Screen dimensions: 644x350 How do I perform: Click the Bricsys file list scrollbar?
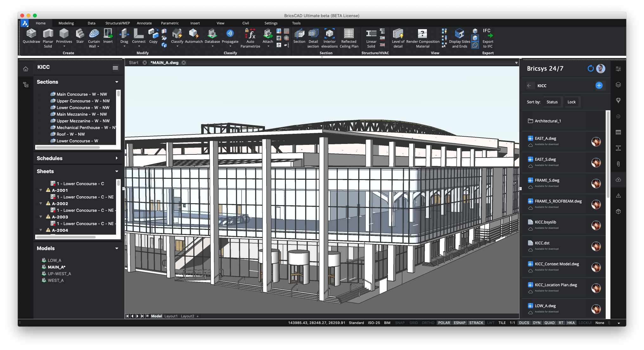[x=608, y=154]
